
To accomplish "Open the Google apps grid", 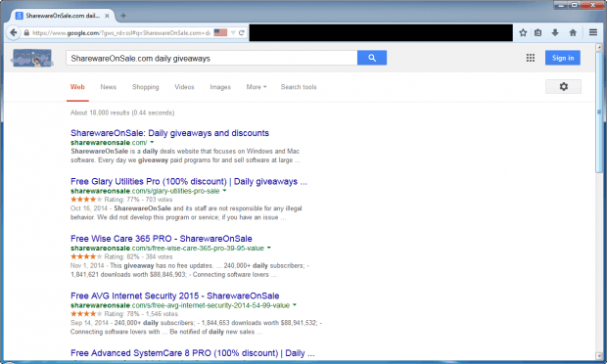I will coord(531,58).
